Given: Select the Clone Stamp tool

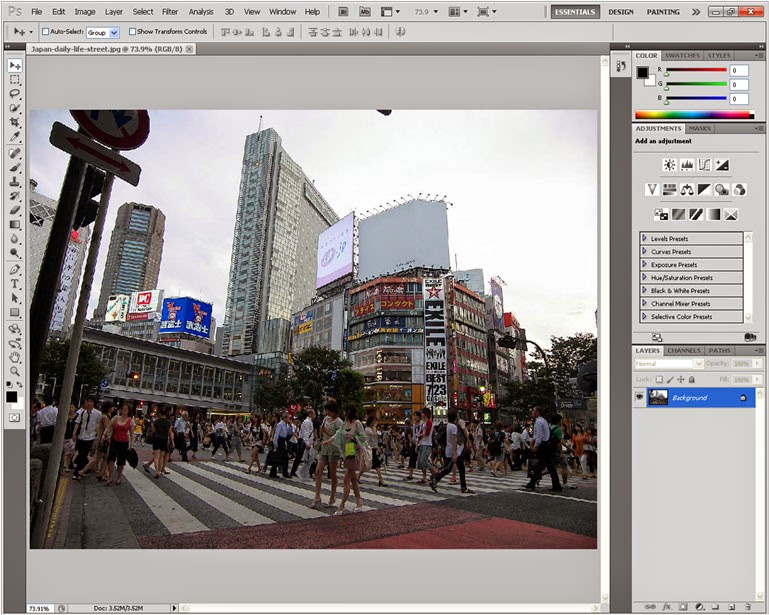Looking at the screenshot, I should coord(15,181).
